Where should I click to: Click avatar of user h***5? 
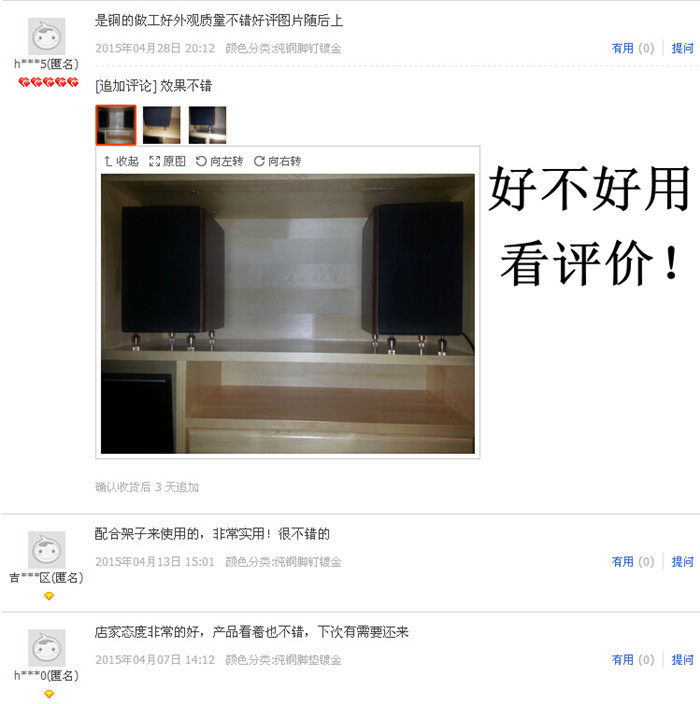pyautogui.click(x=47, y=36)
